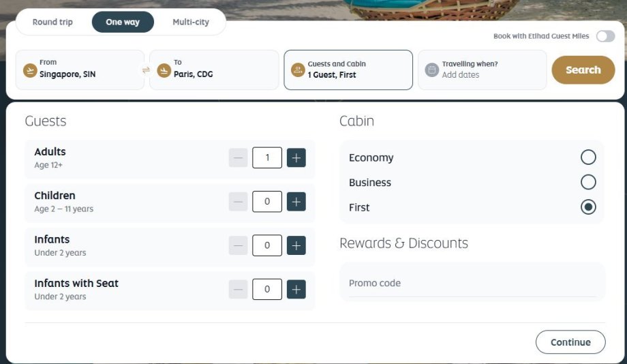
Task: Switch to Multi-city tab
Action: click(x=191, y=22)
